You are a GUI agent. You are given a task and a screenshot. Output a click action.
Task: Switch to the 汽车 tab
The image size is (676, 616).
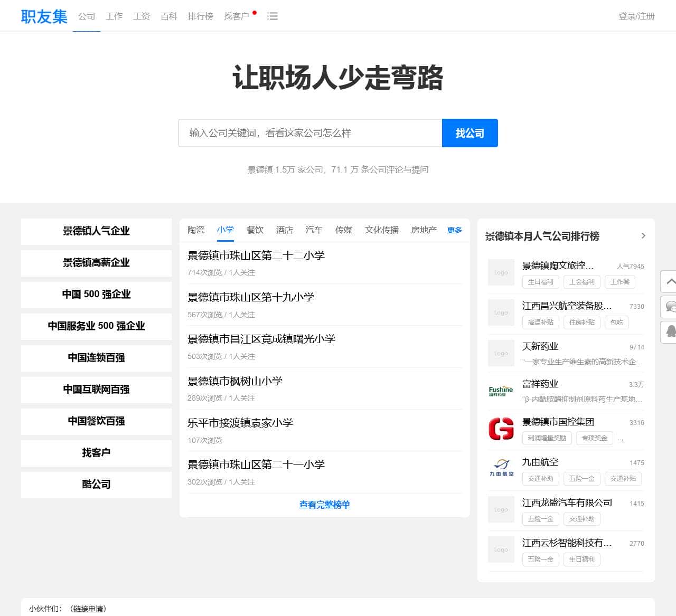click(314, 230)
